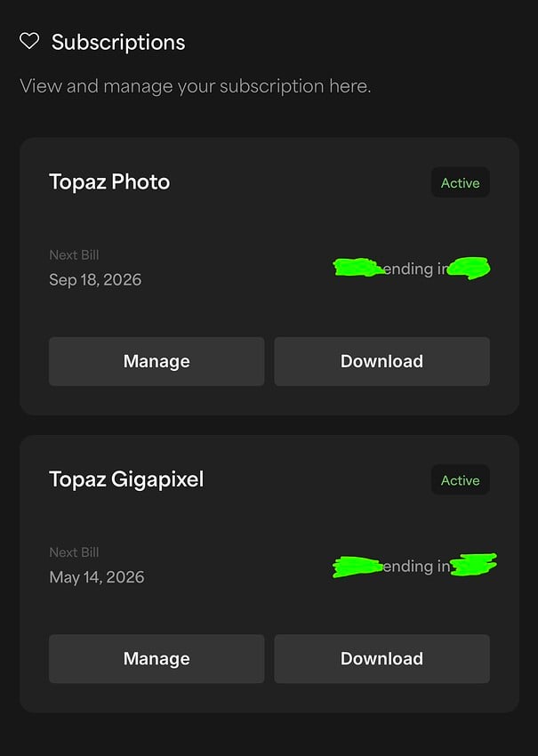The image size is (538, 756).
Task: Click the Active badge on Topaz Photo card
Action: [x=460, y=182]
